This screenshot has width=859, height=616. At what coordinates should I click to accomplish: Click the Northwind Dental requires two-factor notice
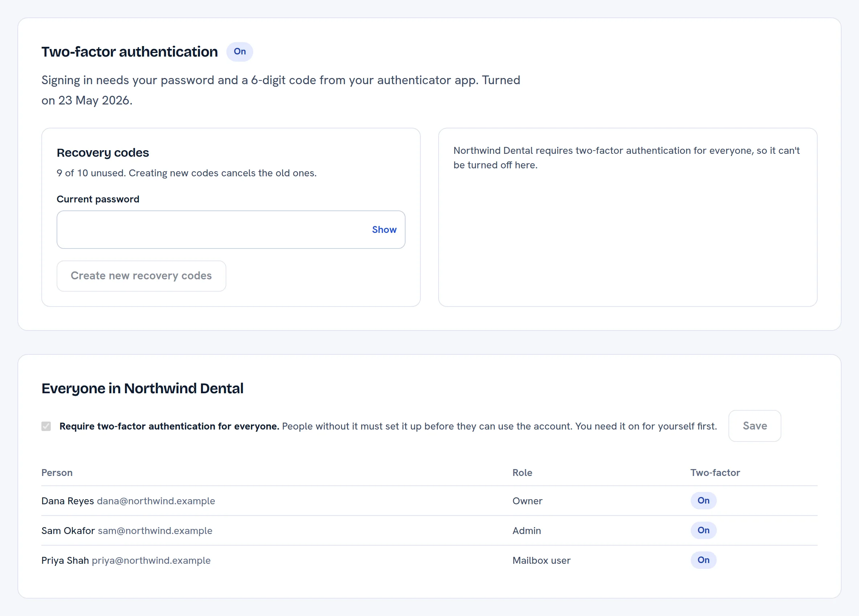(626, 157)
